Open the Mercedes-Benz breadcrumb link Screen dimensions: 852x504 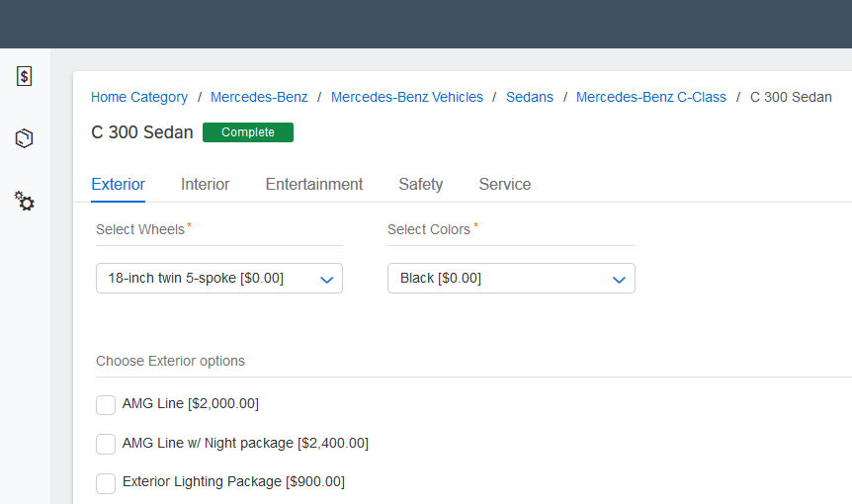(259, 97)
